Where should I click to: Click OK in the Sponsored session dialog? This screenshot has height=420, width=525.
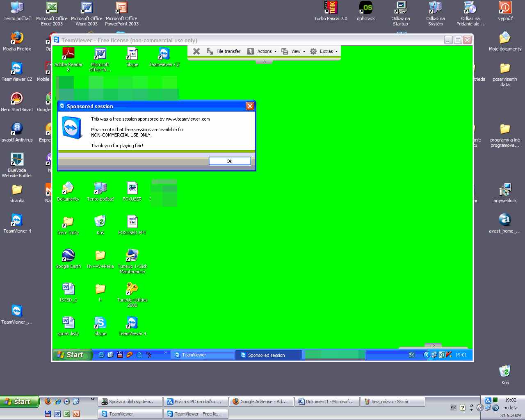click(230, 161)
